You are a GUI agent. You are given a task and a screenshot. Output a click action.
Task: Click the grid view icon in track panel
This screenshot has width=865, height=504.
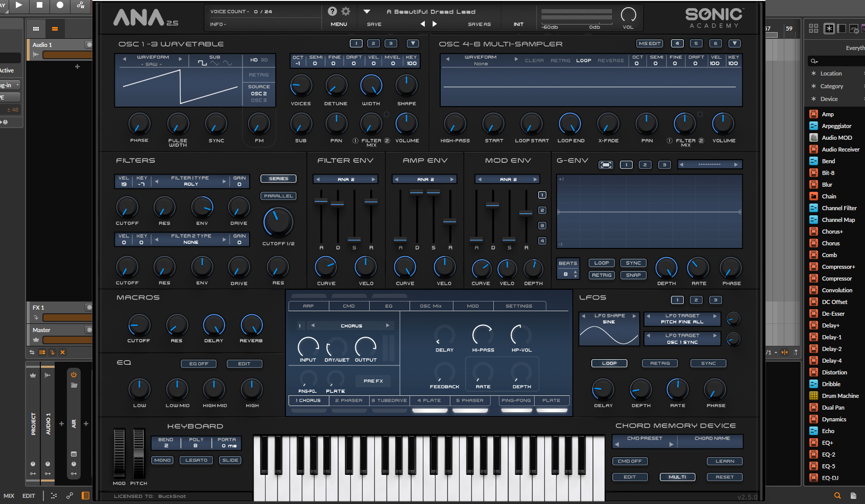[36, 29]
